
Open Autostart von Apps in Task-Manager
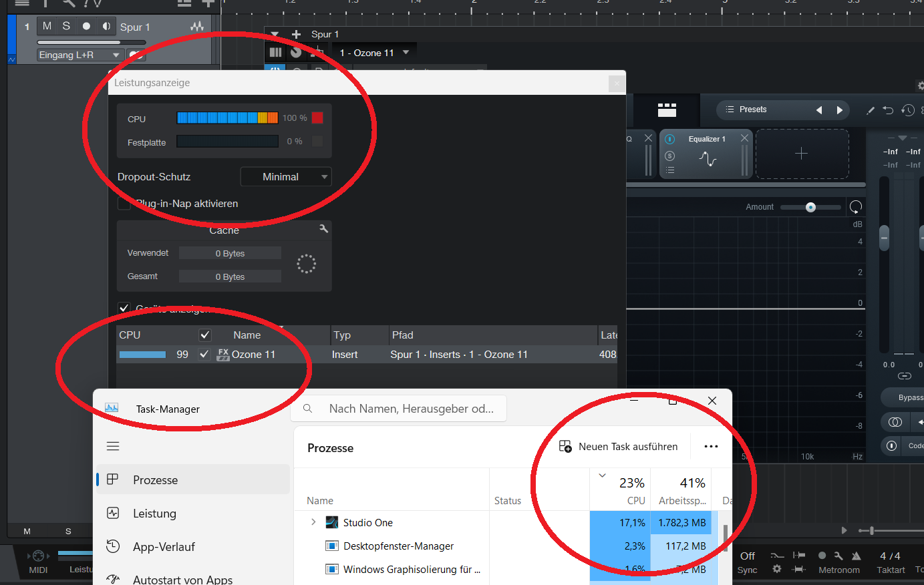193,578
